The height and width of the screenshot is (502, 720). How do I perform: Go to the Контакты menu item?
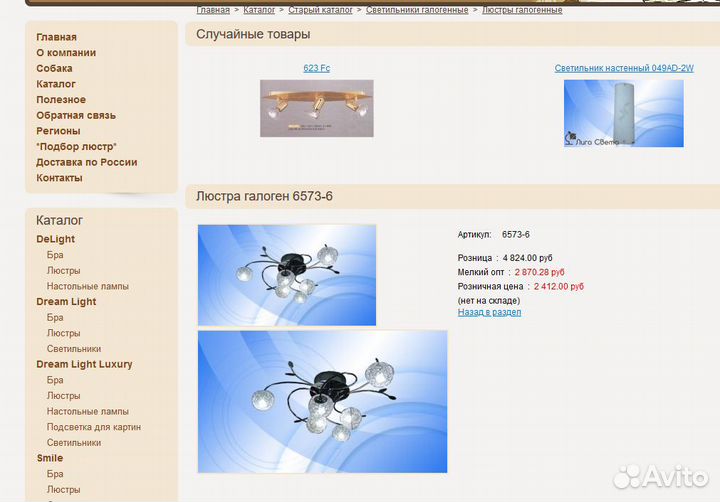click(x=59, y=178)
